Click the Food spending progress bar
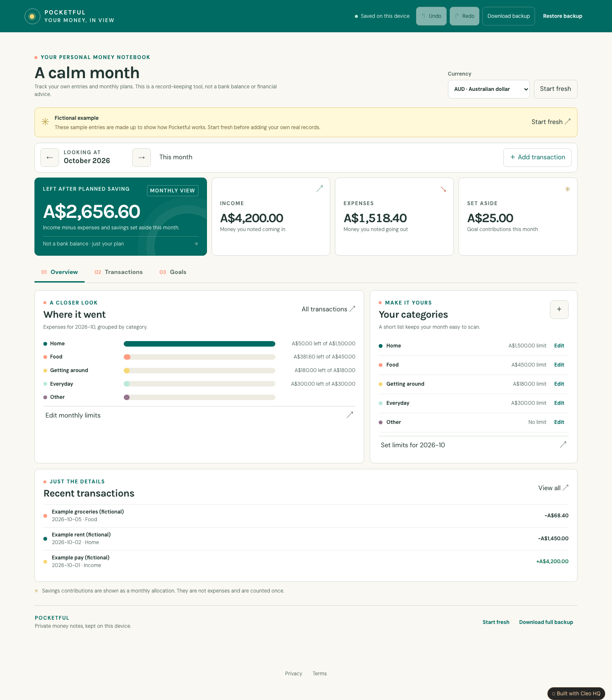 pyautogui.click(x=199, y=357)
